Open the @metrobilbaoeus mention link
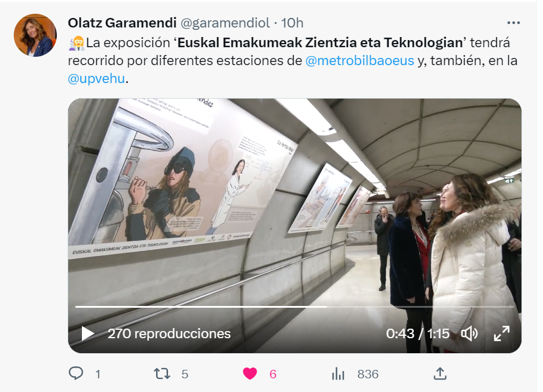This screenshot has height=392, width=543. [359, 60]
